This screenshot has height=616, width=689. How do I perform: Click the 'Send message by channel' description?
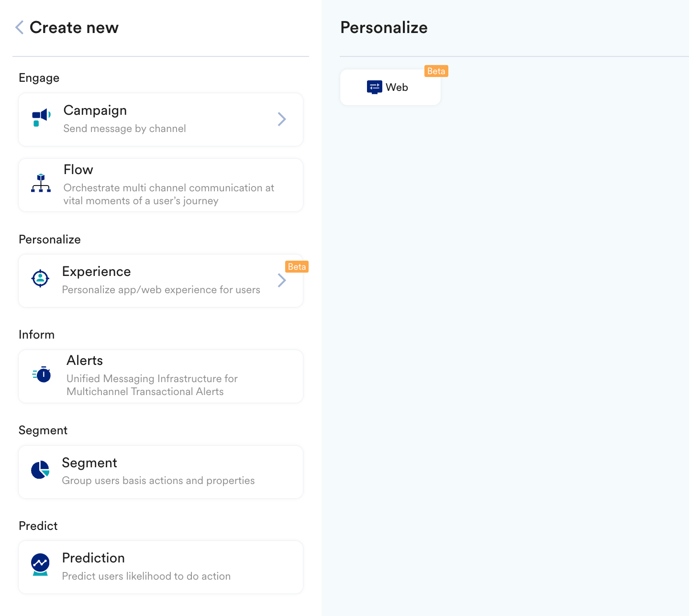[125, 129]
